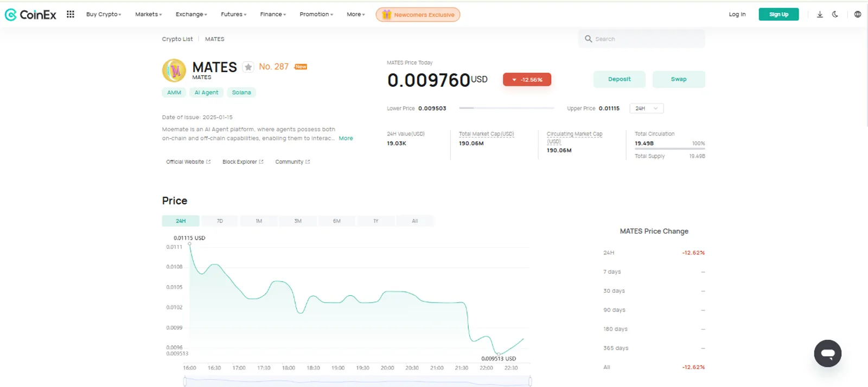Open the live chat support bubble
Image resolution: width=868 pixels, height=387 pixels.
click(828, 353)
